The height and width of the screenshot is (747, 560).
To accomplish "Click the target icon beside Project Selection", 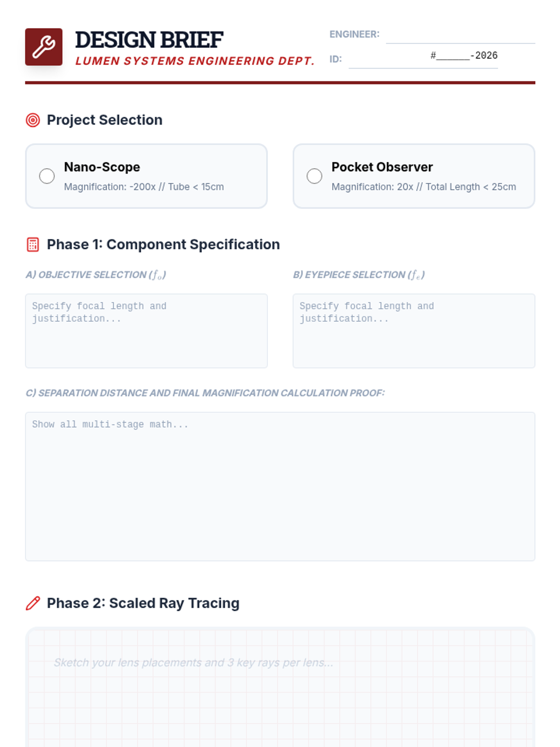I will 33,120.
